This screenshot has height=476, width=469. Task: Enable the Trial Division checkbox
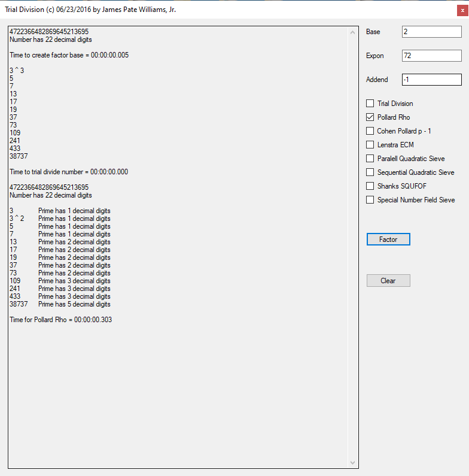tap(370, 104)
